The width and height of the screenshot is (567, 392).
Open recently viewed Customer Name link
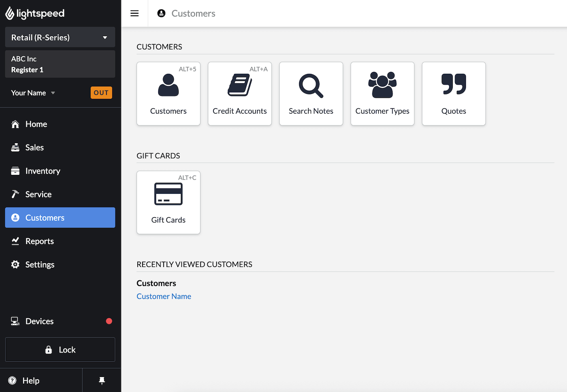pos(164,296)
